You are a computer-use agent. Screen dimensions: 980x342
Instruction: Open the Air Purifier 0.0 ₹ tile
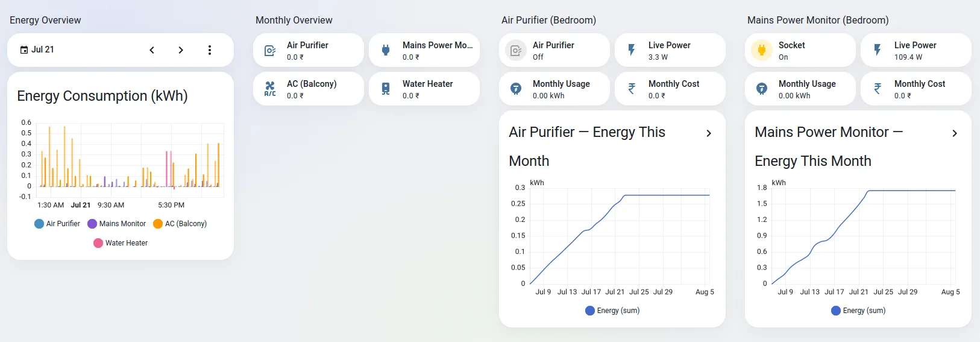click(309, 50)
